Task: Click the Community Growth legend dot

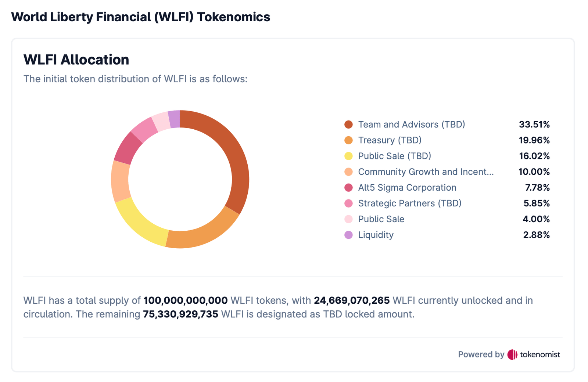Action: tap(348, 172)
